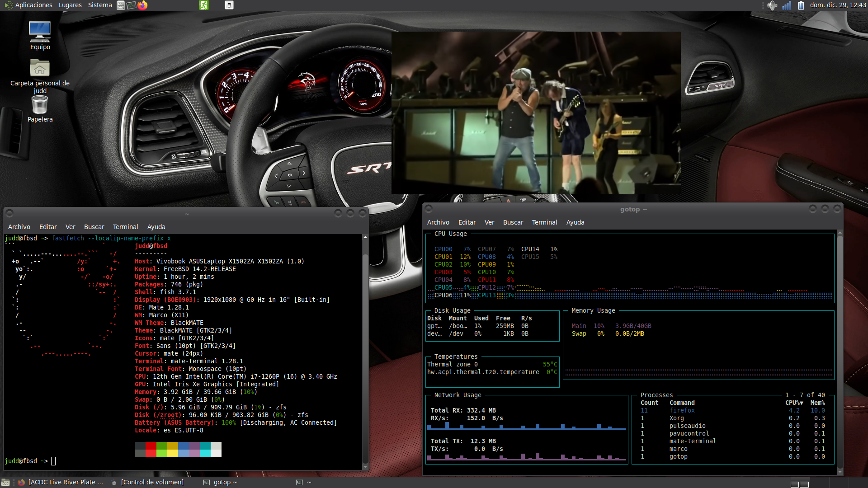Click the 'pulseaudio' process row in gotop

pos(732,426)
